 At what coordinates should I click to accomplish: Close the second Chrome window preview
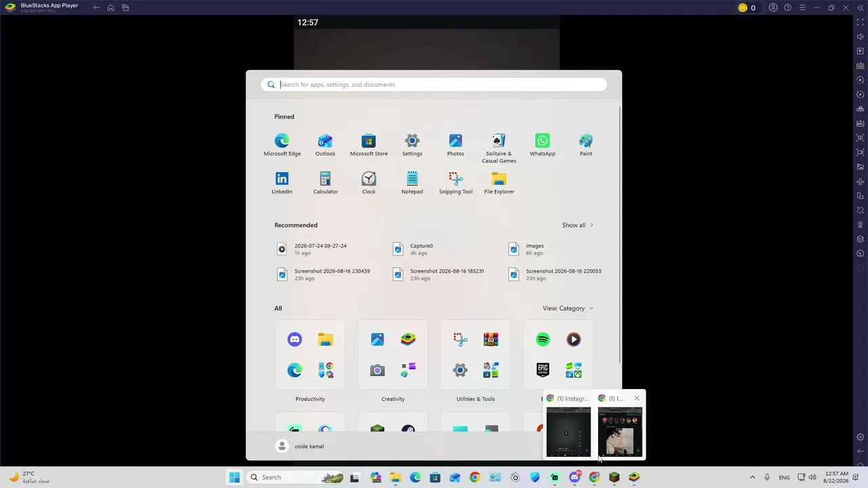[x=637, y=399]
